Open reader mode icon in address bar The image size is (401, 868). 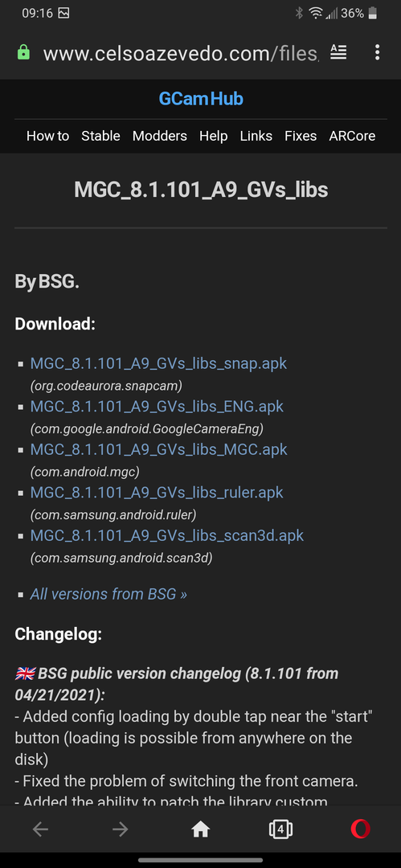click(338, 52)
